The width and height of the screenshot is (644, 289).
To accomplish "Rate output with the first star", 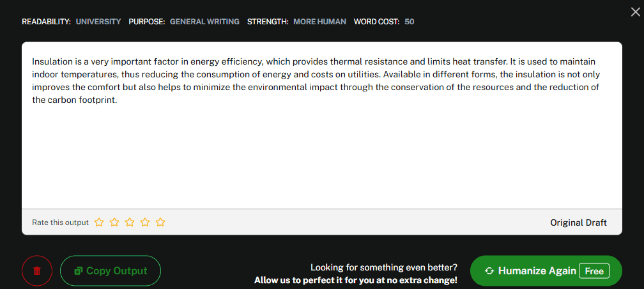I will click(x=99, y=223).
